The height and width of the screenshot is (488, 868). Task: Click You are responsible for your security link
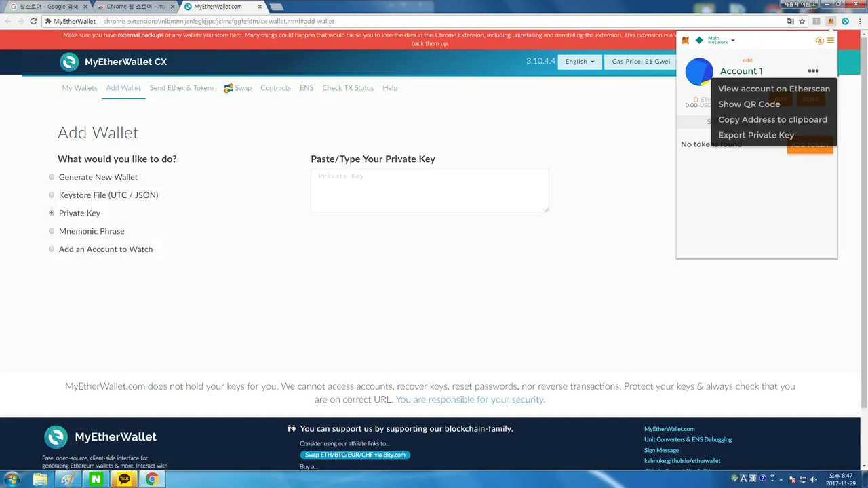coord(471,400)
